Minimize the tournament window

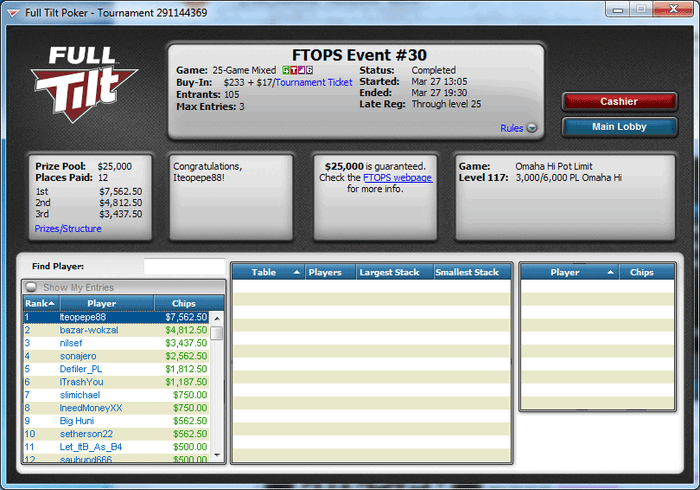click(x=618, y=9)
